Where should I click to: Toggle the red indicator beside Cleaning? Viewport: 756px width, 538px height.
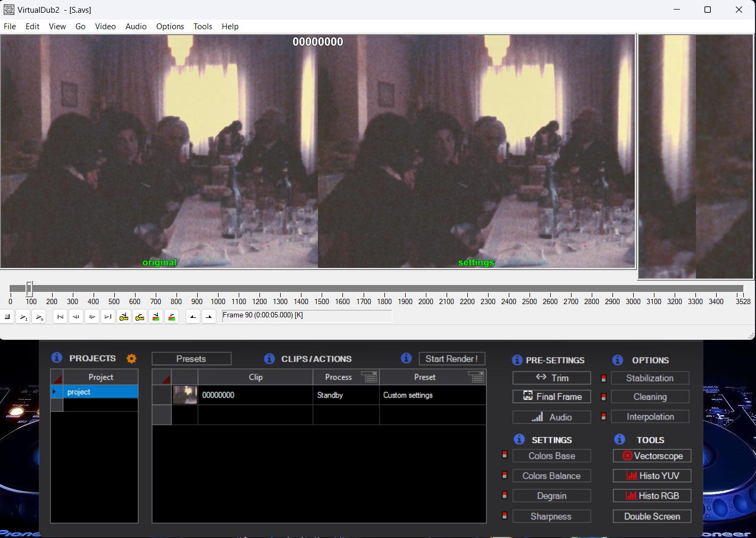pyautogui.click(x=603, y=397)
